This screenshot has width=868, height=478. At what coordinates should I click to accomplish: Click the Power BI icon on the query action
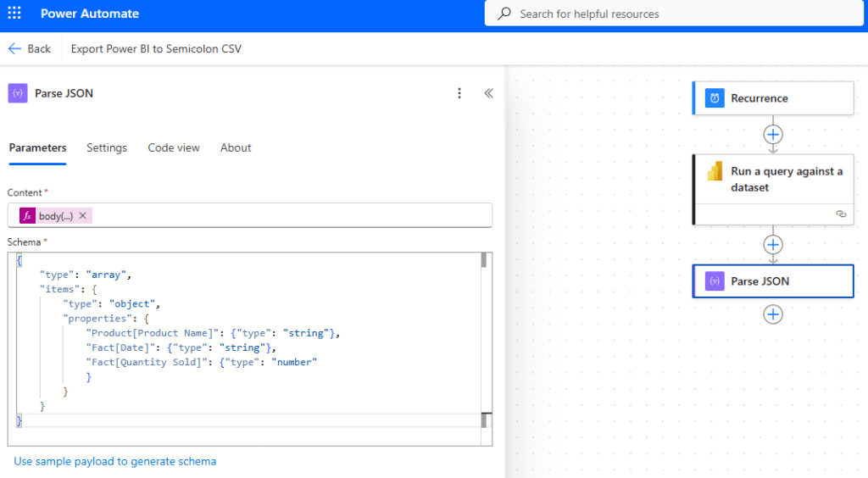tap(715, 171)
